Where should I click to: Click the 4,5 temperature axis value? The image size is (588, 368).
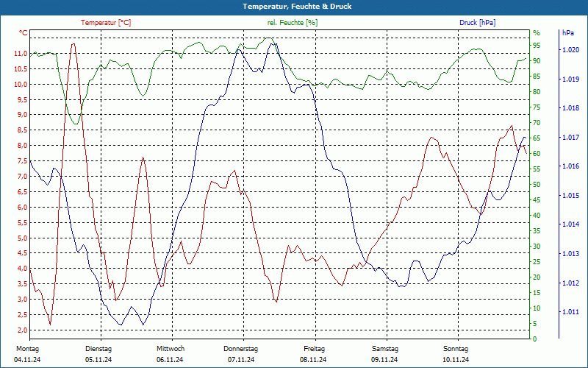[x=22, y=253]
